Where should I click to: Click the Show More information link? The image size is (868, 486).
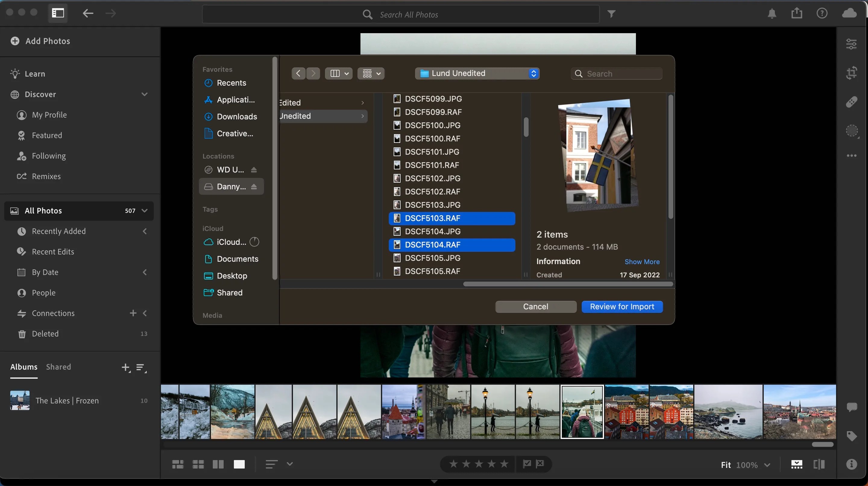point(642,261)
